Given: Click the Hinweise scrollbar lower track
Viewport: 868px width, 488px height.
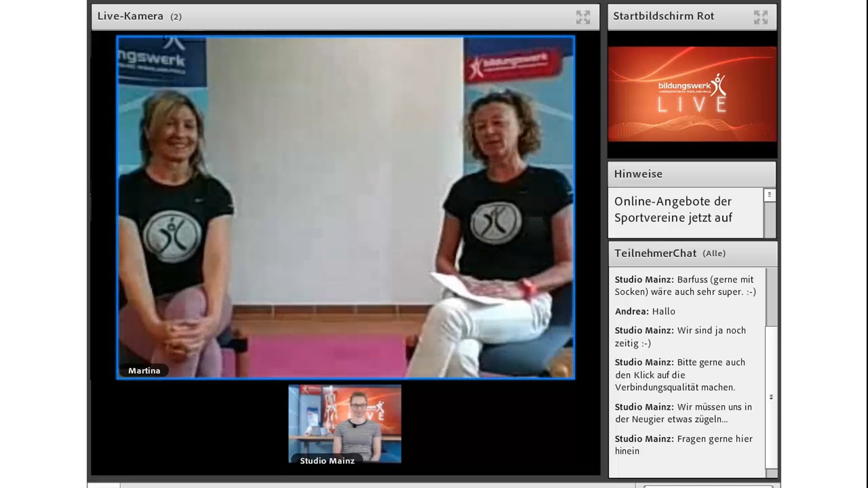Looking at the screenshot, I should click(770, 221).
